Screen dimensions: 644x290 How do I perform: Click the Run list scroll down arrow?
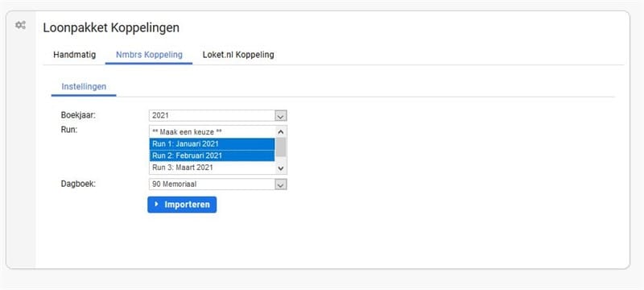281,168
